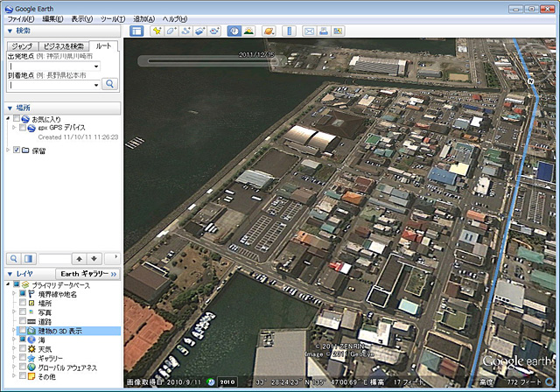Toggle the historical imagery clock button
560x392 pixels.
pyautogui.click(x=234, y=31)
